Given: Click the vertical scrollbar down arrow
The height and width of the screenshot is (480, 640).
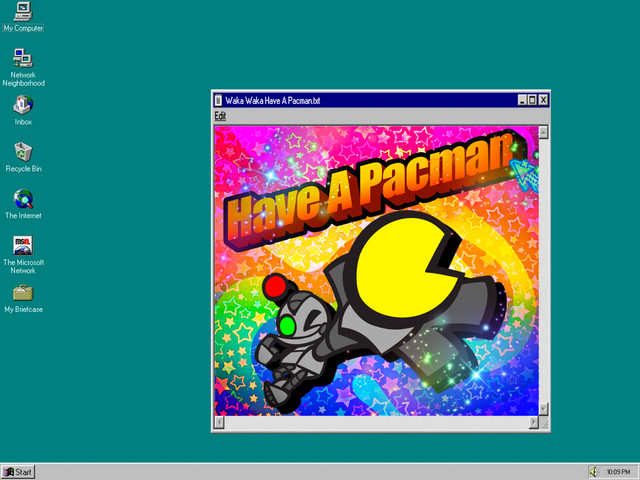Looking at the screenshot, I should coord(543,409).
